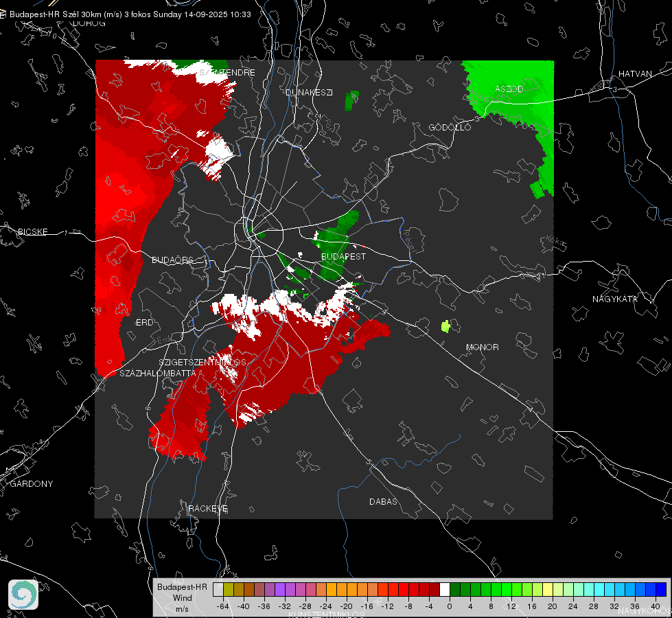Click the dark blue rightmost legend swatch

point(661,590)
